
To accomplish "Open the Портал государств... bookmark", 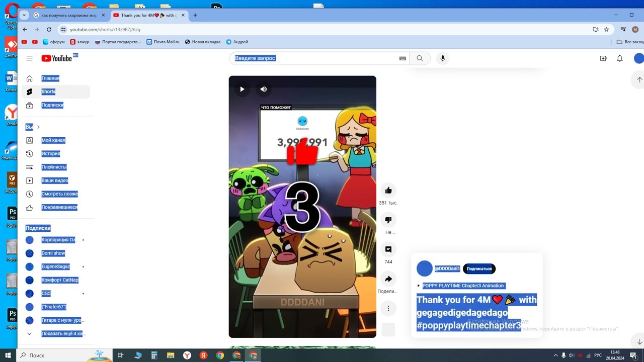I will tap(118, 42).
